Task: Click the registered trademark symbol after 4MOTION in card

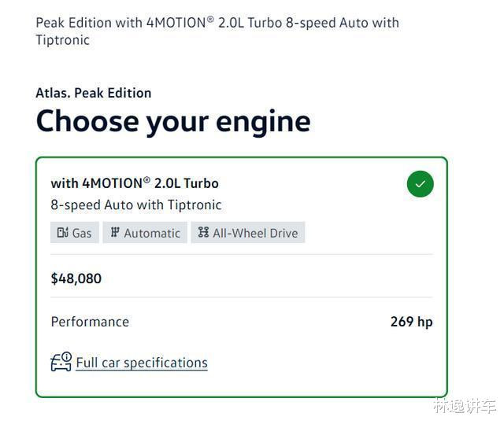Action: click(x=146, y=179)
